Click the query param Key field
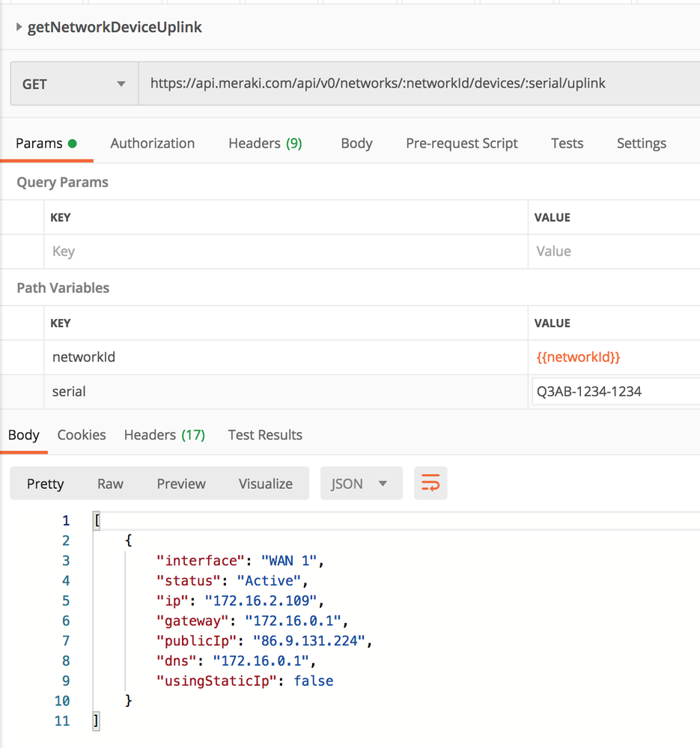This screenshot has height=748, width=700. click(x=284, y=252)
